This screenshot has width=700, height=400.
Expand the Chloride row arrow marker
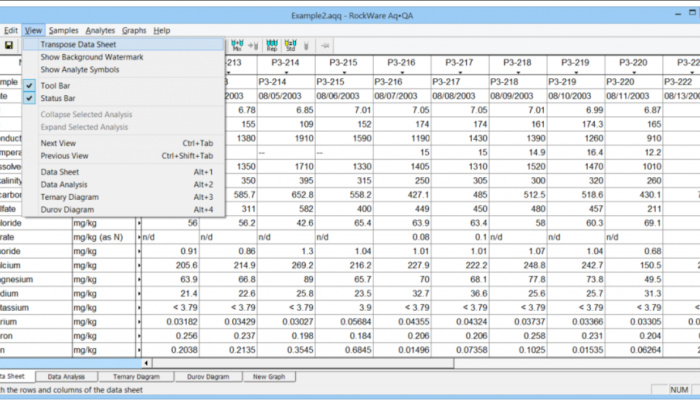[x=139, y=223]
